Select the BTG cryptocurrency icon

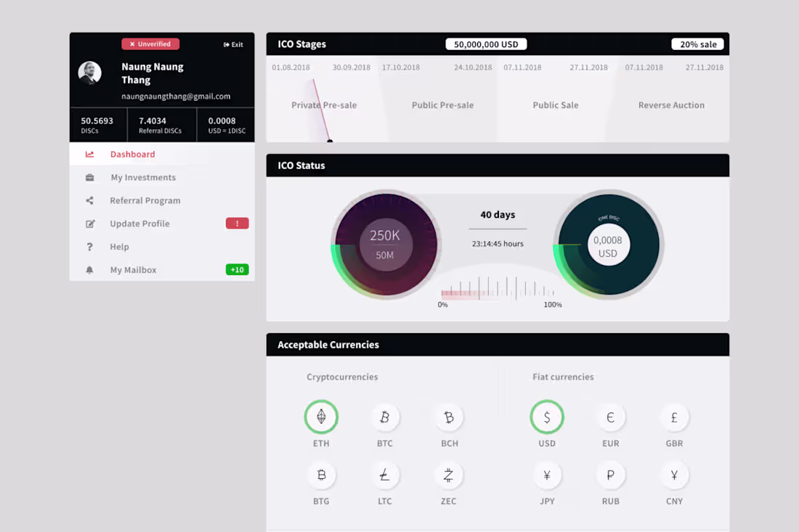[321, 475]
